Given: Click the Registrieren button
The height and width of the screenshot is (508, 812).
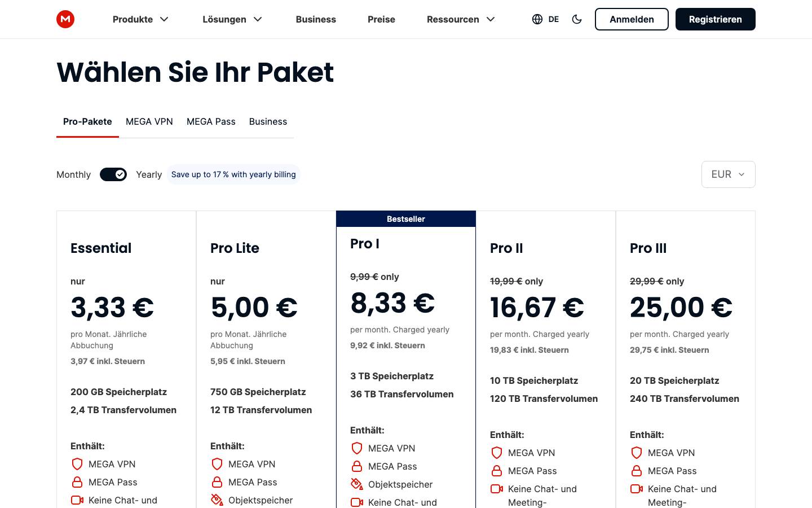Looking at the screenshot, I should 715,19.
